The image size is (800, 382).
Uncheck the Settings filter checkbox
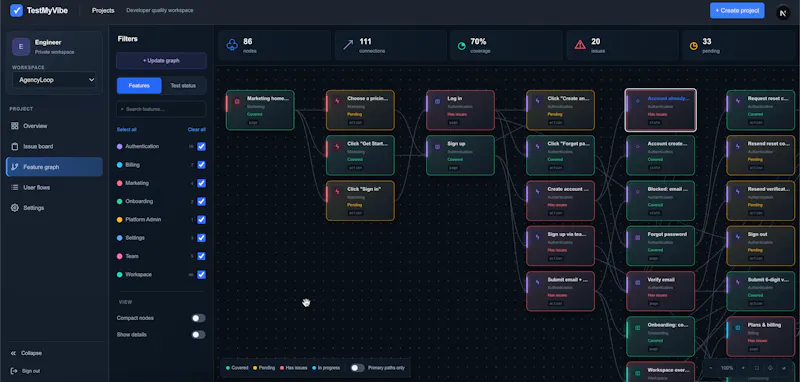[x=201, y=238]
